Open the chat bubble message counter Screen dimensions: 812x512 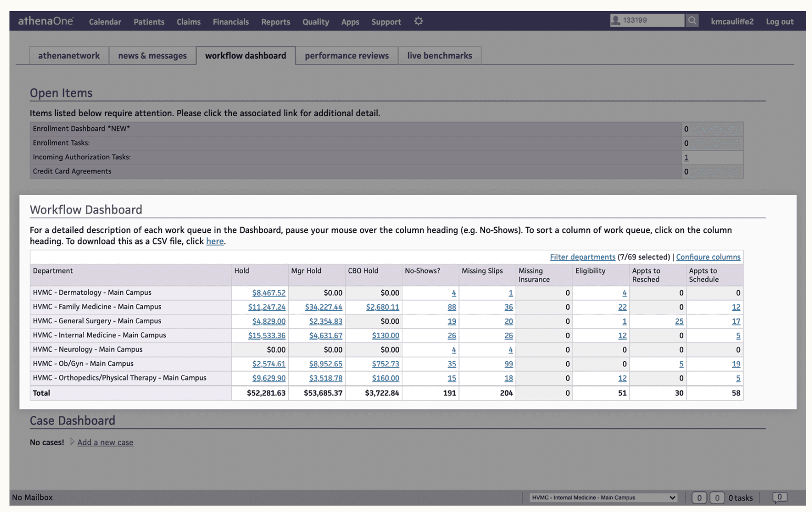tap(779, 497)
